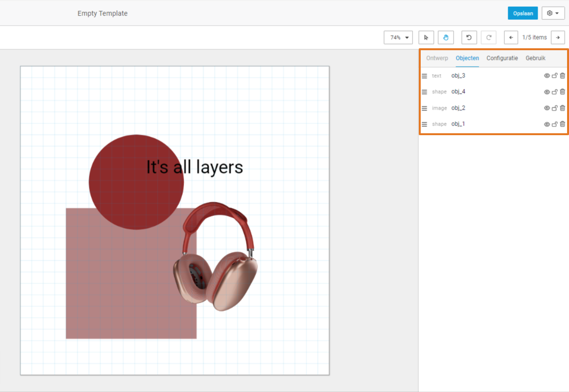
Task: Delete the obj_1 shape layer
Action: click(x=562, y=124)
